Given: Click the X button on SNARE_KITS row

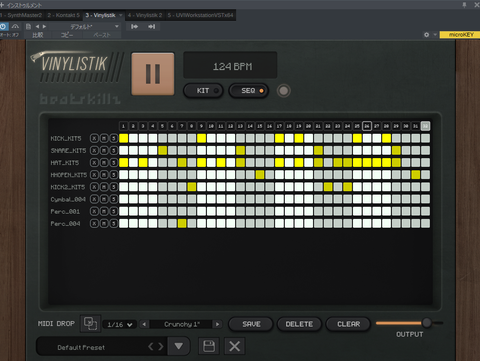Looking at the screenshot, I should (x=94, y=150).
